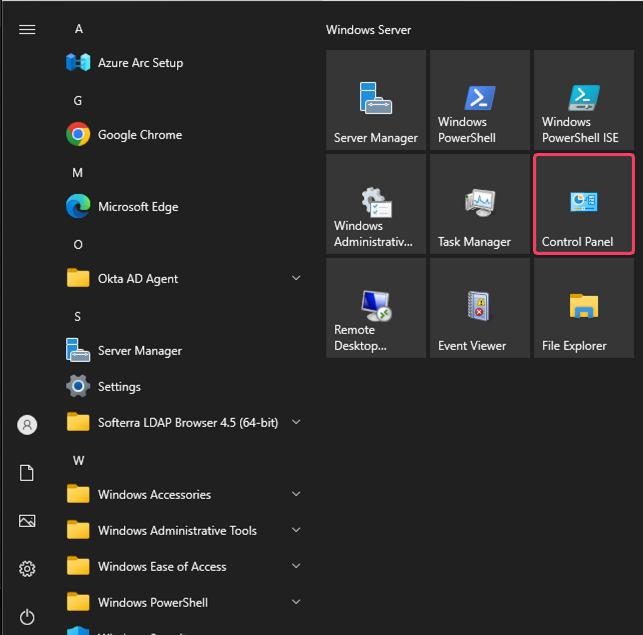Launch the Windows PowerShell ISE tile
643x635 pixels.
(x=584, y=100)
